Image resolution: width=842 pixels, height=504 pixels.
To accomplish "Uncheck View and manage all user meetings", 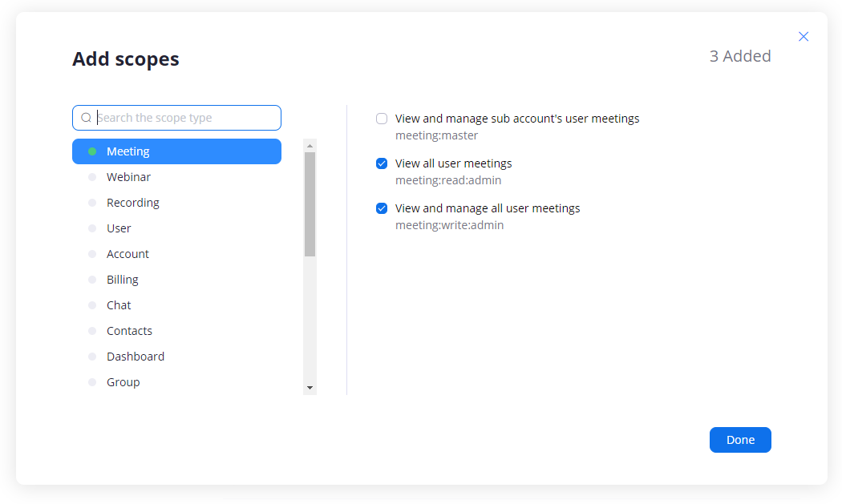I will pos(382,208).
